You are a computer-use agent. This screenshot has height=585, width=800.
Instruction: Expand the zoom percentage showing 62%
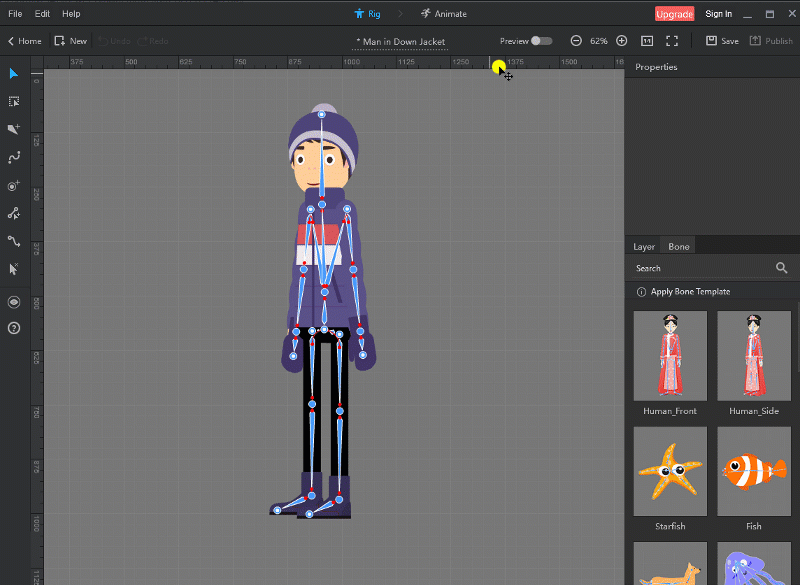[600, 40]
